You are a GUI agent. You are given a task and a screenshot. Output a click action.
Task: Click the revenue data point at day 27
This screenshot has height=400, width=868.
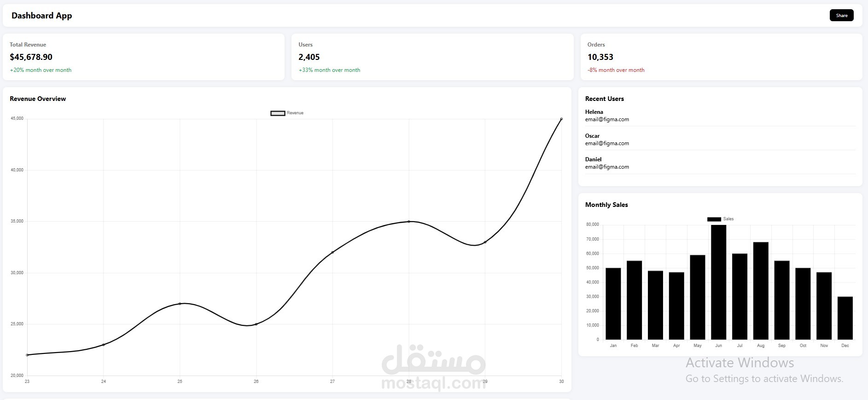point(332,252)
